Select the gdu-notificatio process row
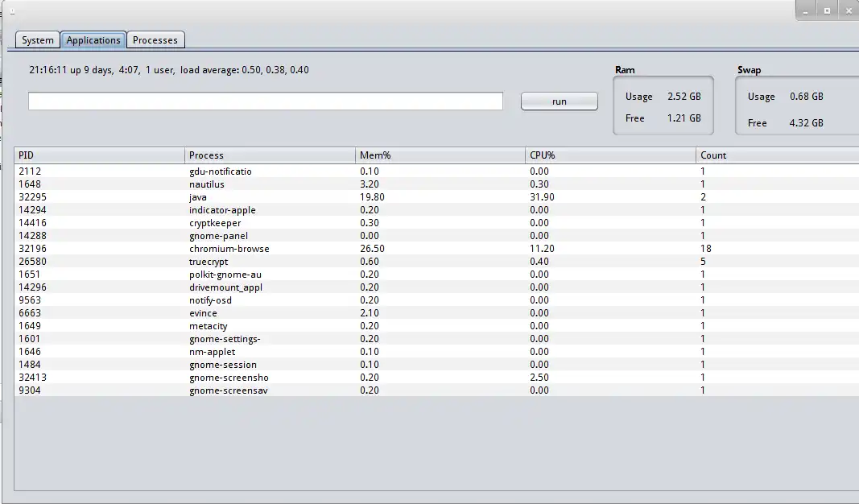859x504 pixels. (x=436, y=171)
